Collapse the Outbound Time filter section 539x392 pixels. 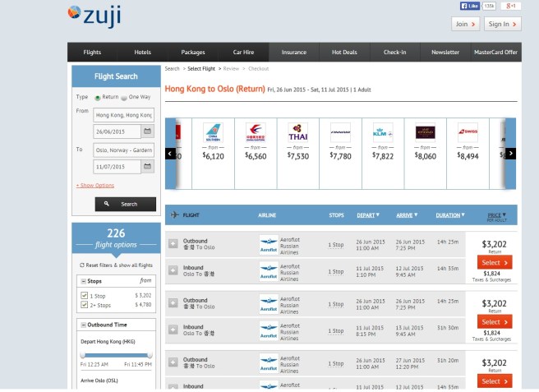83,325
